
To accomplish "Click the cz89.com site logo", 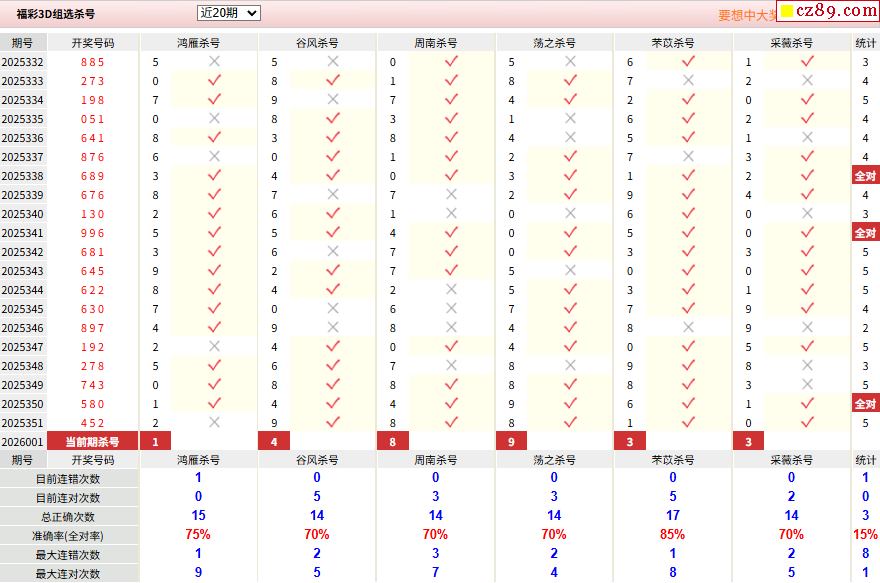I will [x=829, y=11].
